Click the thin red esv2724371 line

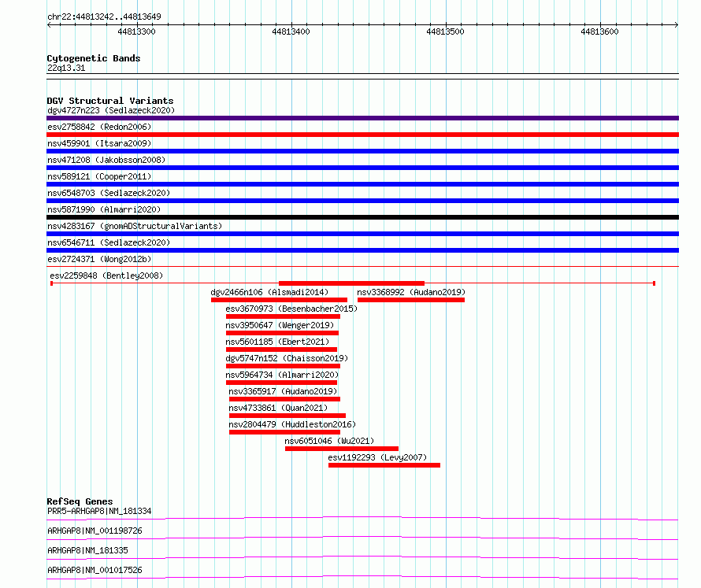(x=362, y=267)
